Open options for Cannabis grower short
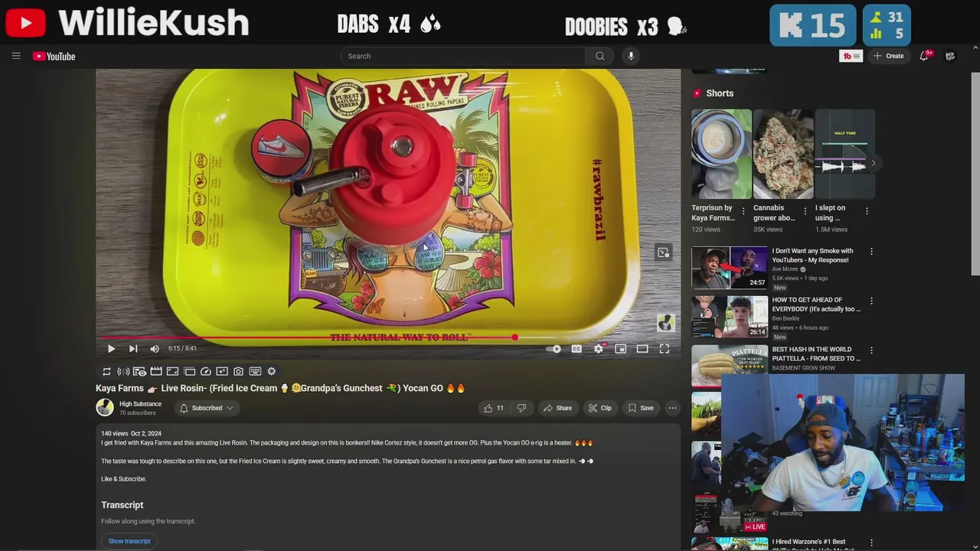The width and height of the screenshot is (980, 551). coord(805,211)
